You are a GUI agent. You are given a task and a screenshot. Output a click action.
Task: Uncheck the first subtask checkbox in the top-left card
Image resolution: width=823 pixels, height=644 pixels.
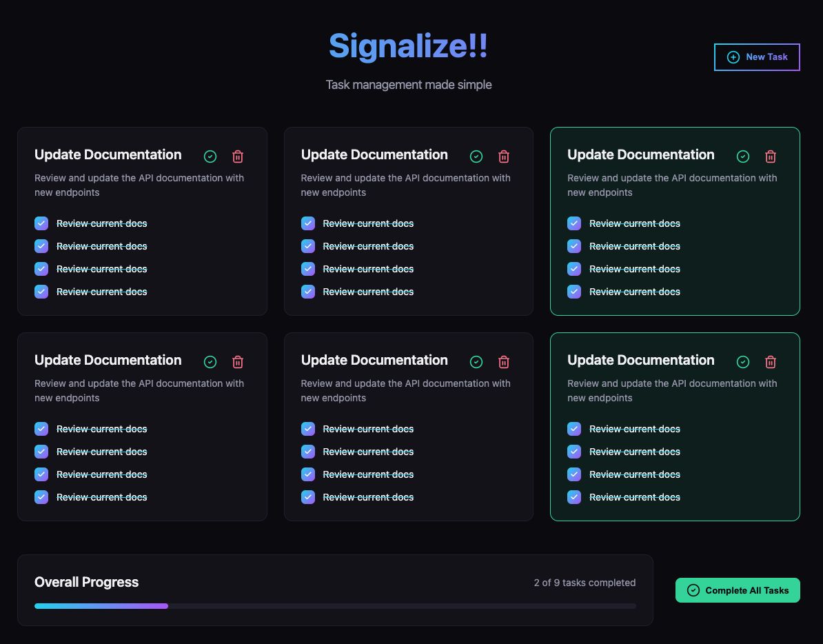[x=41, y=223]
